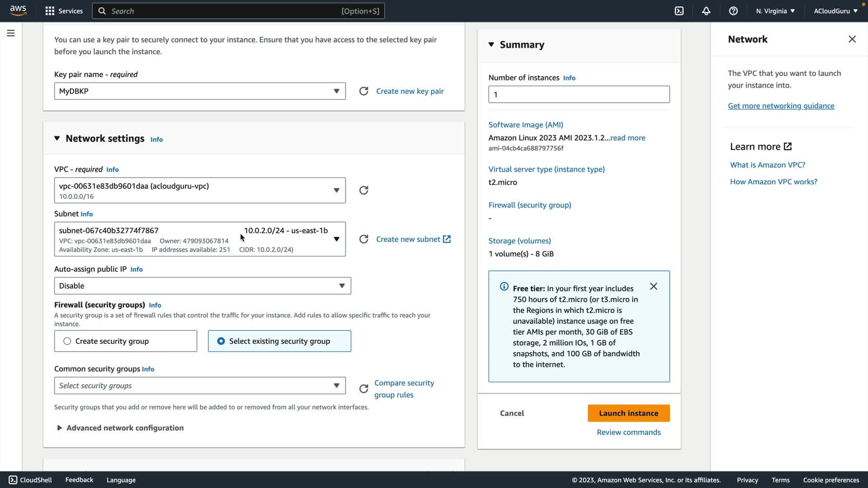Open the Auto-assign public IP dropdown

[202, 286]
